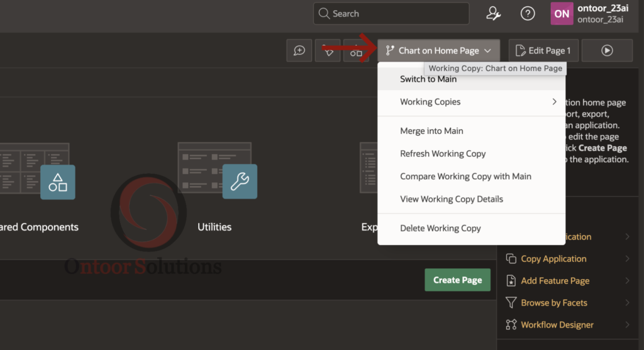Expand the Copy Application chevron arrow
Image resolution: width=644 pixels, height=350 pixels.
(x=627, y=259)
